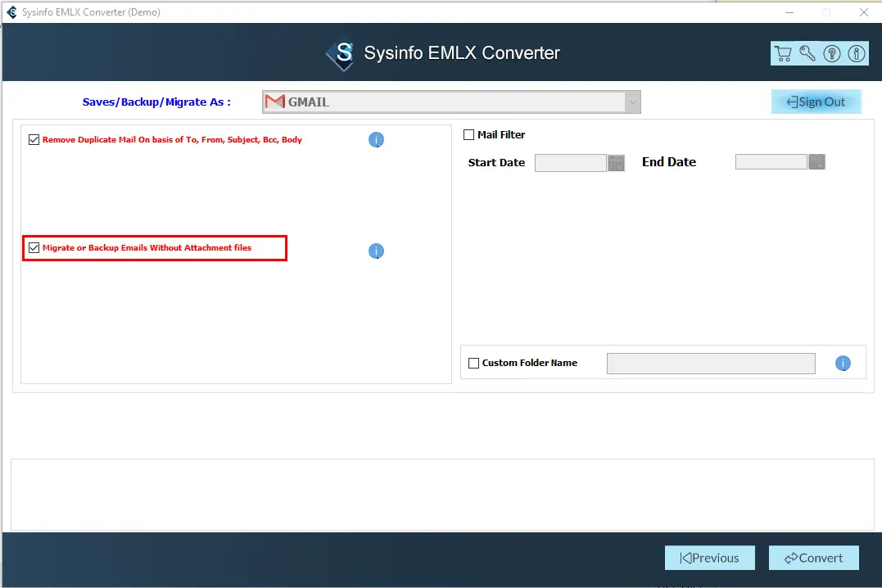Minimize the Sysinfo EMLX Converter window
Viewport: 882px width, 588px height.
pyautogui.click(x=789, y=12)
